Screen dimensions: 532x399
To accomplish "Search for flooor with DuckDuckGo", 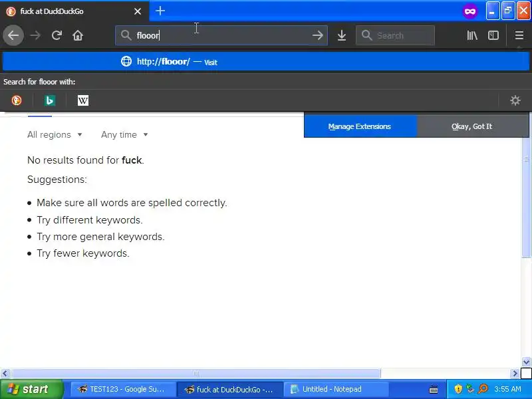I will [x=16, y=100].
